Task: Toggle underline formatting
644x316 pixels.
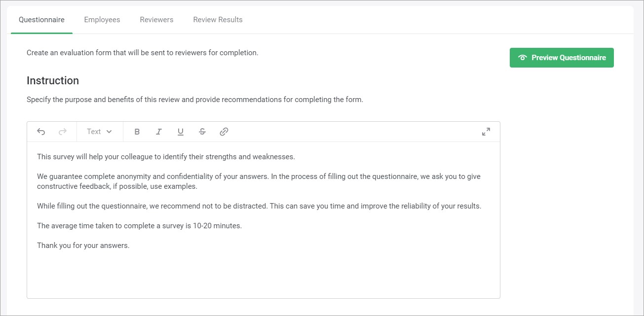Action: pyautogui.click(x=181, y=132)
